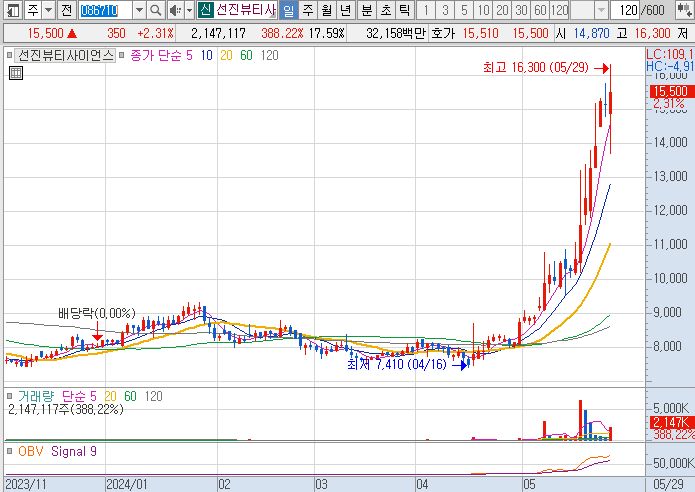This screenshot has width=695, height=492.
Task: Click the 거래량 volume indicator label
Action: tap(35, 396)
